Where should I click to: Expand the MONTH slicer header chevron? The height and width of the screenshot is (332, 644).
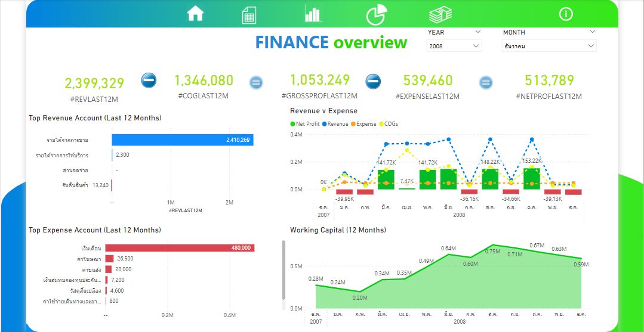click(591, 32)
